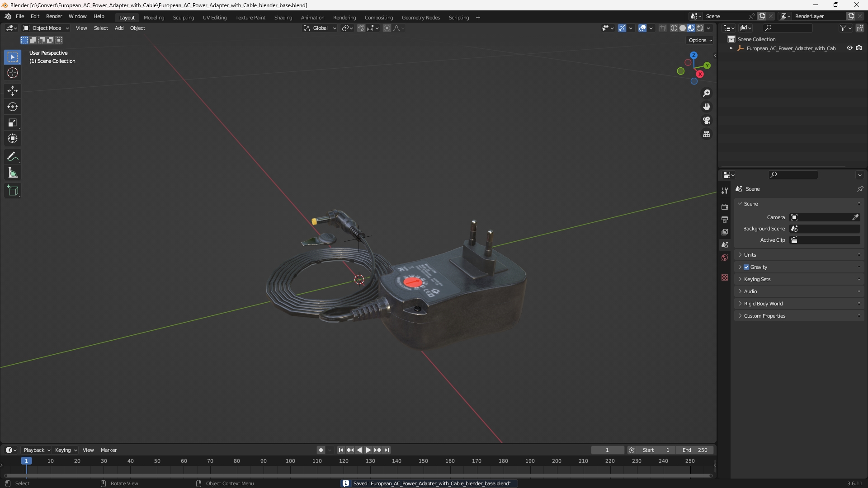Screen dimensions: 868x488
Task: Select the Move tool
Action: tap(13, 91)
